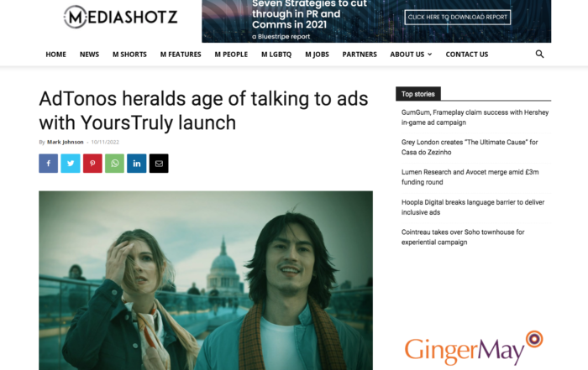Viewport: 588px width, 370px height.
Task: Open Lumen Research and Avocet merge story
Action: pyautogui.click(x=470, y=177)
